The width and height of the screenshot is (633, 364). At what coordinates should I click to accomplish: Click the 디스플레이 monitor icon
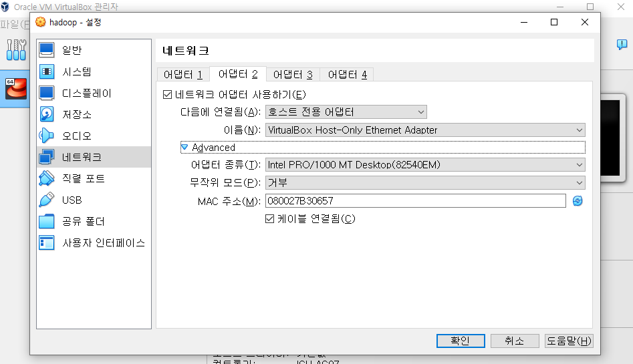(x=46, y=93)
